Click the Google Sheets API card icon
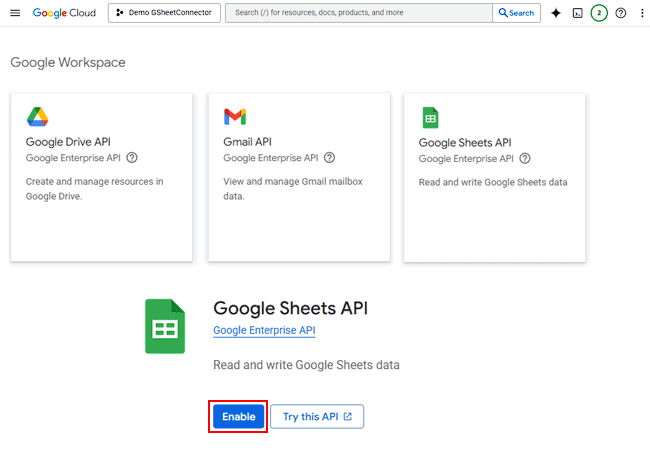650x470 pixels. (430, 118)
